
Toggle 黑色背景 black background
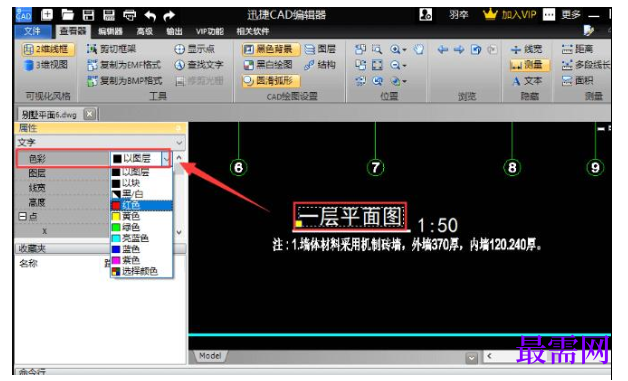pos(271,49)
